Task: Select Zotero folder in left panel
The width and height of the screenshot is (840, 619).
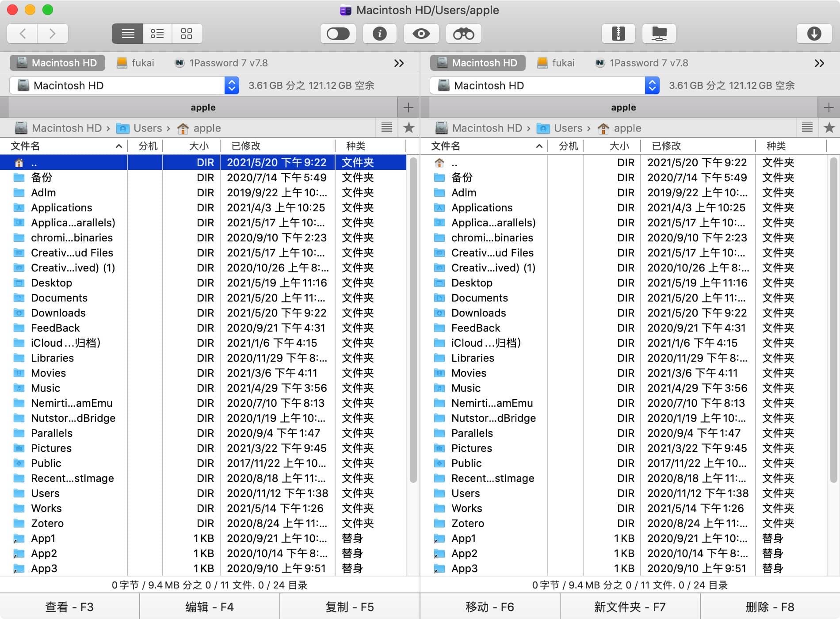Action: pyautogui.click(x=203, y=523)
